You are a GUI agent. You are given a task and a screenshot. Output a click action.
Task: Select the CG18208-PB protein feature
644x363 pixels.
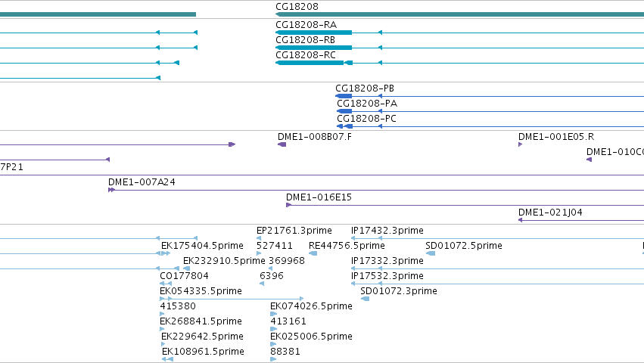[365, 88]
